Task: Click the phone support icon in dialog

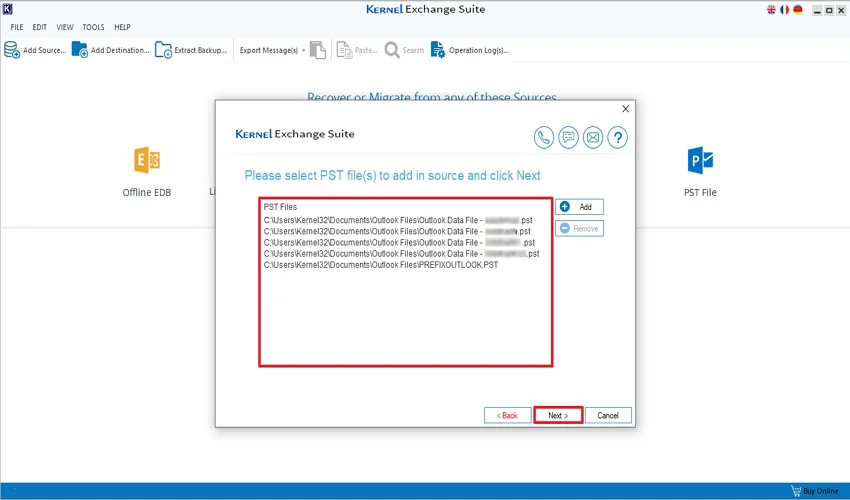Action: pos(544,138)
